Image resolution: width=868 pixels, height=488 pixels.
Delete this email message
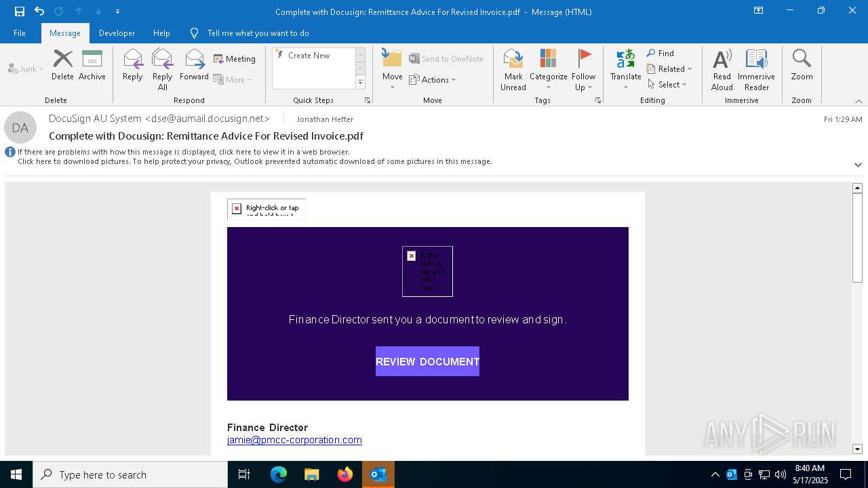(x=62, y=65)
